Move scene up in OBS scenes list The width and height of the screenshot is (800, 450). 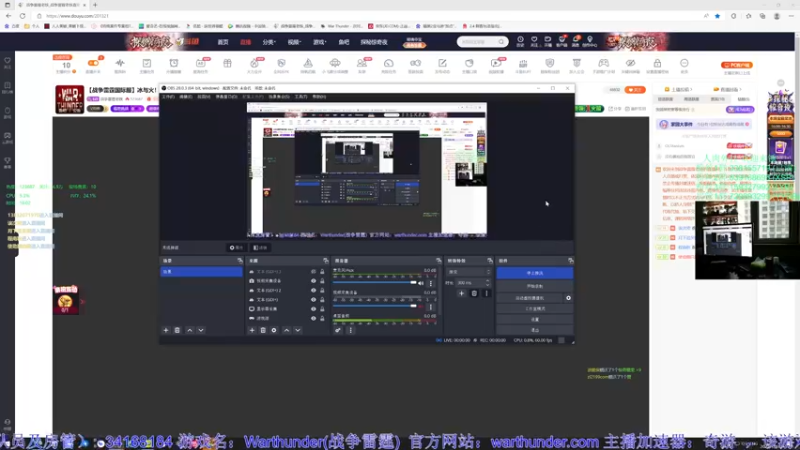click(190, 330)
